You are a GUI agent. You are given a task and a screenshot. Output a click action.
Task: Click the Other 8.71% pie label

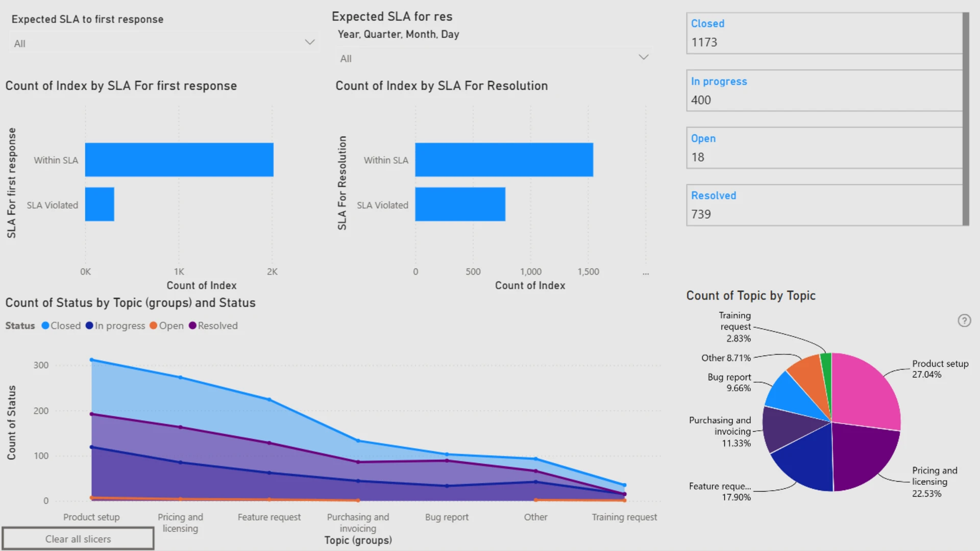coord(726,358)
